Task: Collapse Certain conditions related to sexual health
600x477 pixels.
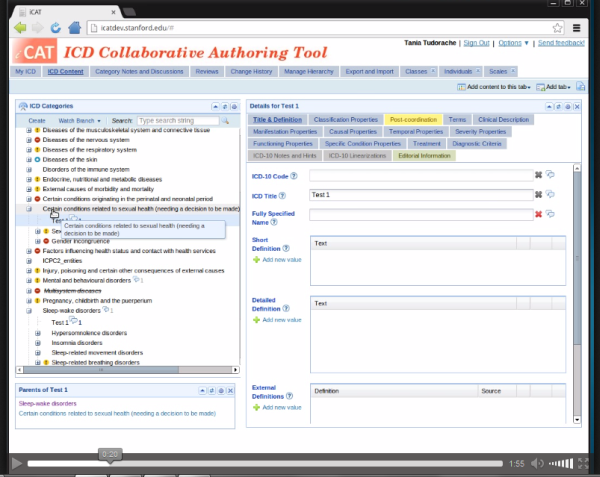Action: tap(29, 209)
